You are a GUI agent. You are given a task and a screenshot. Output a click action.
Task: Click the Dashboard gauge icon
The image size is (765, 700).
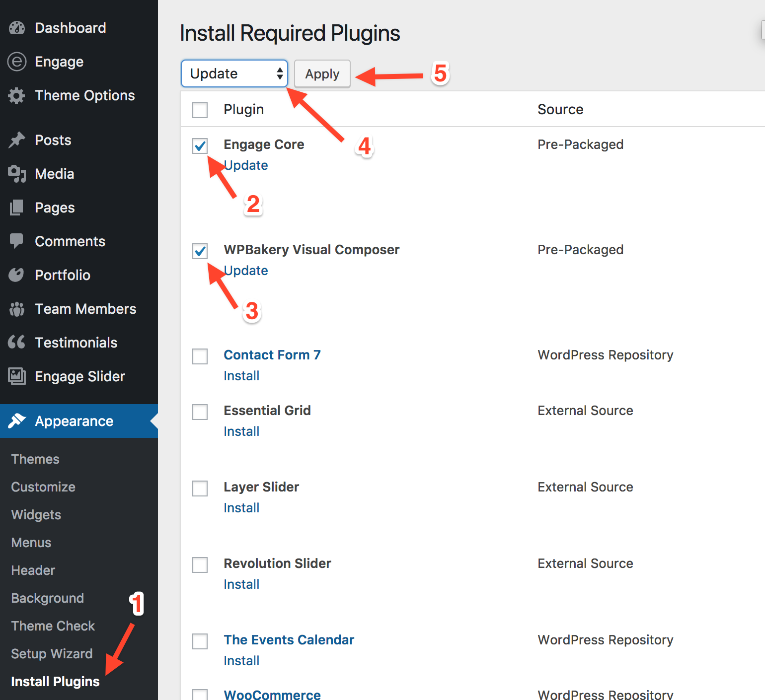coord(17,28)
